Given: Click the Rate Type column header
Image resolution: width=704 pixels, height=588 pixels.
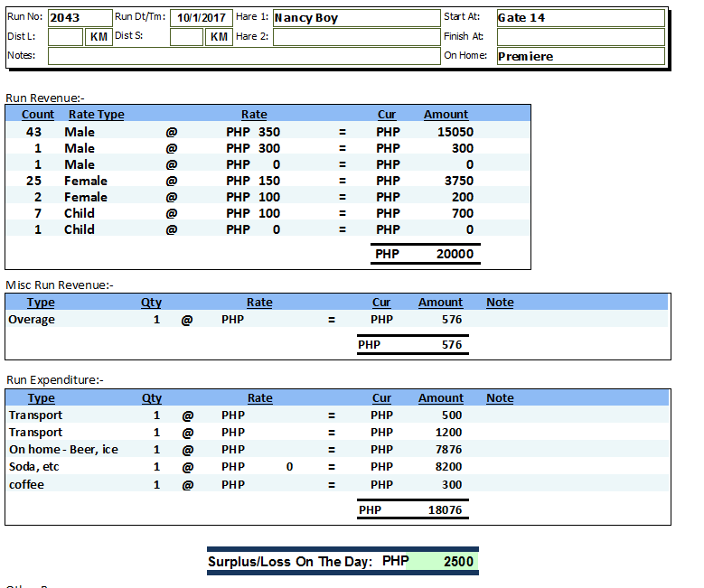Looking at the screenshot, I should click(96, 115).
